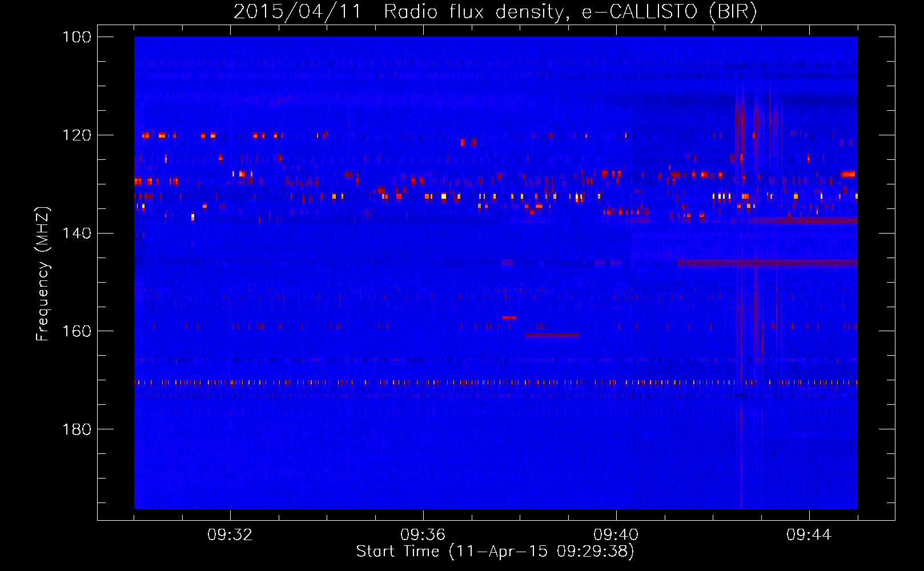This screenshot has width=924, height=571.
Task: Click the 09:36 time tick label
Action: [423, 535]
